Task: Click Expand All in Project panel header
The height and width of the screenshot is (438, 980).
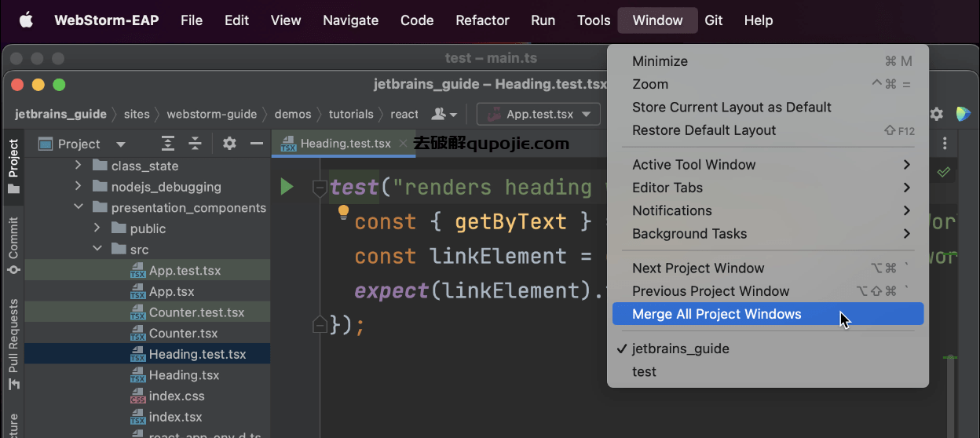Action: click(168, 144)
